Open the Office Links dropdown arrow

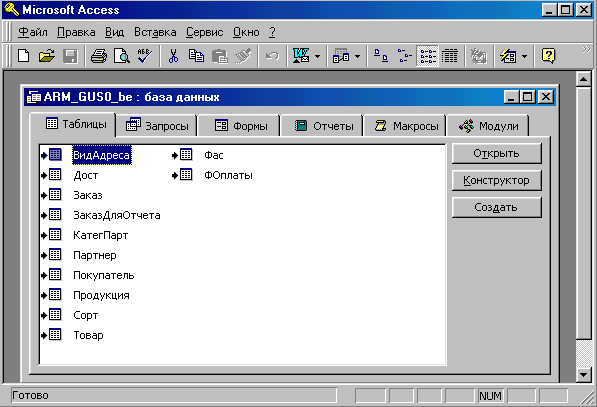point(318,57)
